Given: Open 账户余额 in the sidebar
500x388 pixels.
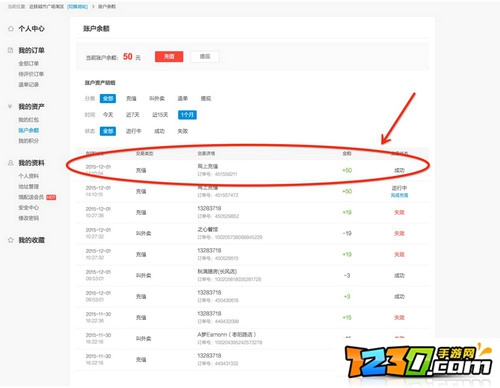Looking at the screenshot, I should click(x=29, y=130).
